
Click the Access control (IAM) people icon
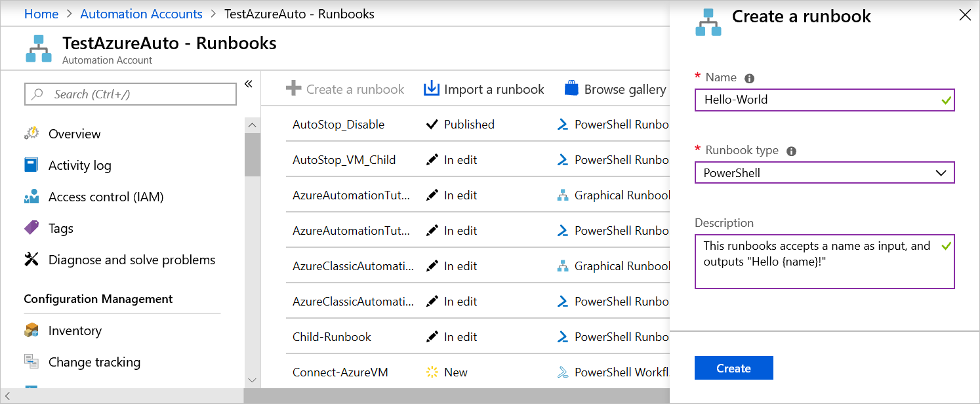pos(31,197)
